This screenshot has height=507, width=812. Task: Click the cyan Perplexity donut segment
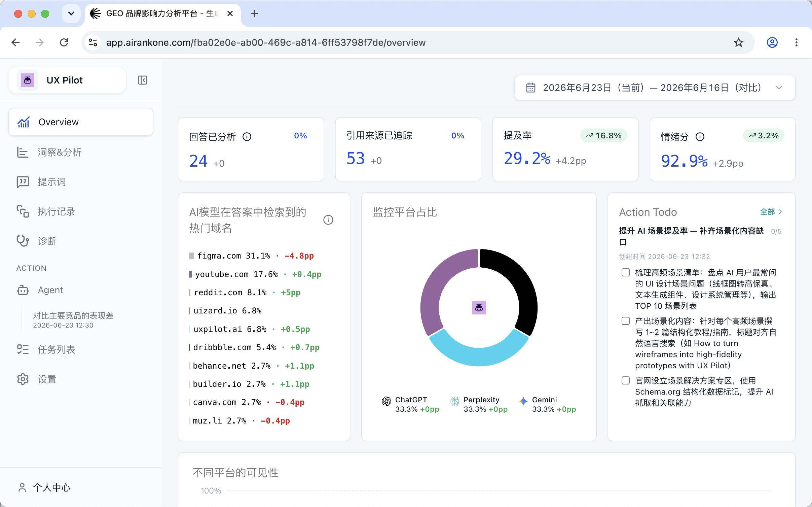pos(479,356)
